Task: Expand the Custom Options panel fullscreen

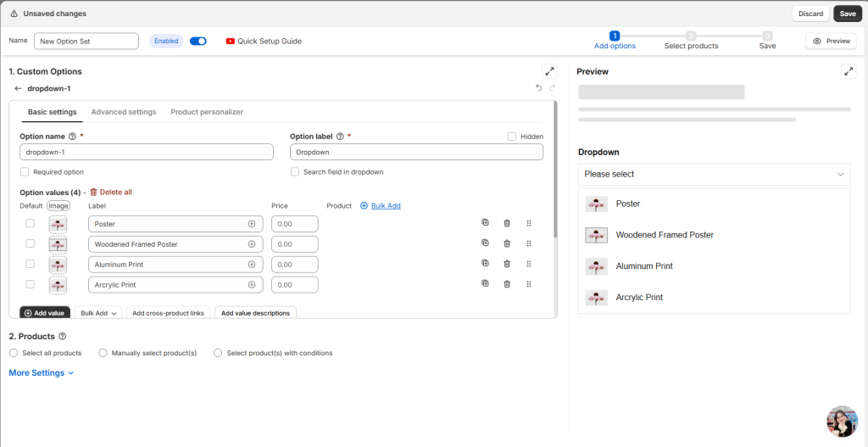Action: pos(549,72)
